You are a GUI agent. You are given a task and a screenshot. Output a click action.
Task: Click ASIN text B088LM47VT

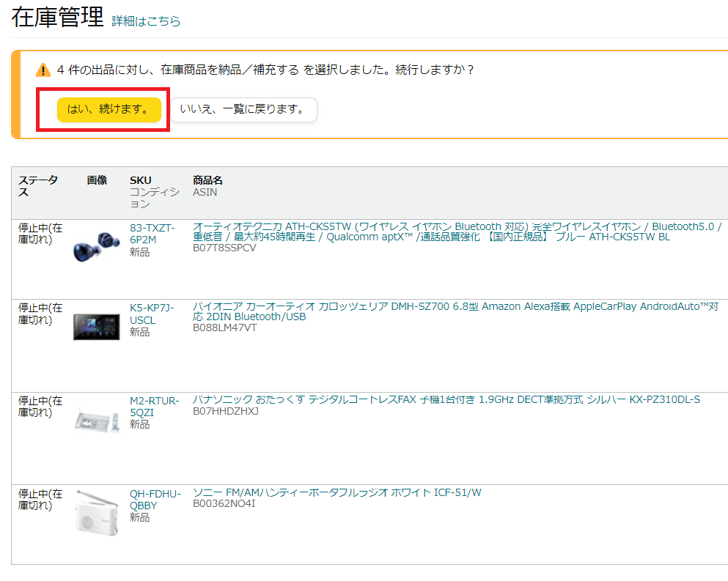225,327
